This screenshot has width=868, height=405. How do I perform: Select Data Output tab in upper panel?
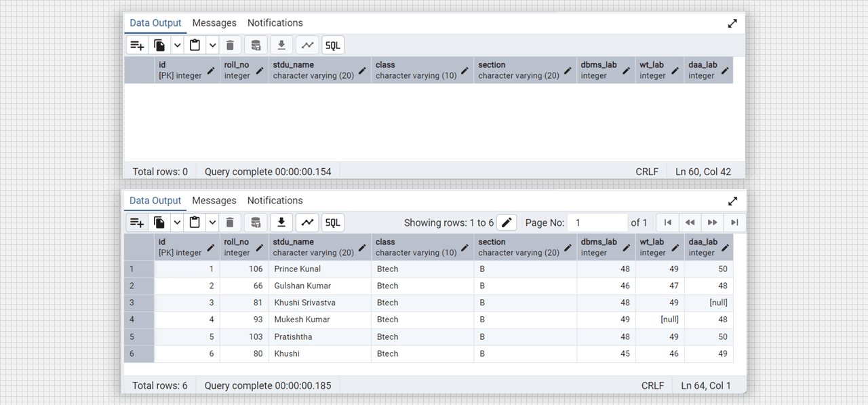click(x=155, y=23)
